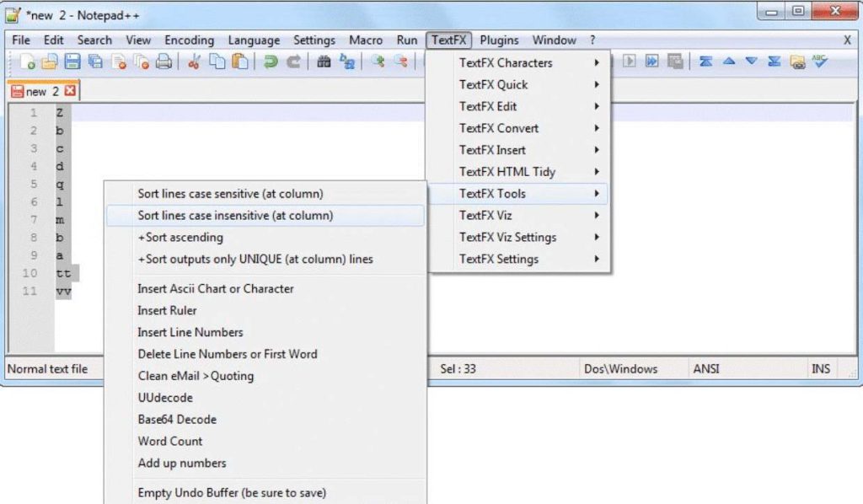Click the Save floppy disk icon
Image resolution: width=863 pixels, height=504 pixels.
pyautogui.click(x=72, y=62)
